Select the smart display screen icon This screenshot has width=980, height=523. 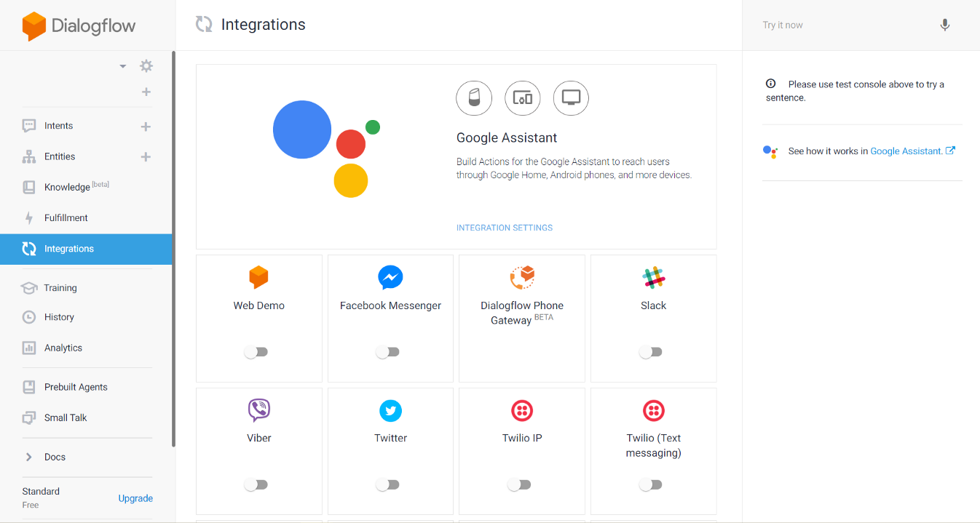(571, 98)
